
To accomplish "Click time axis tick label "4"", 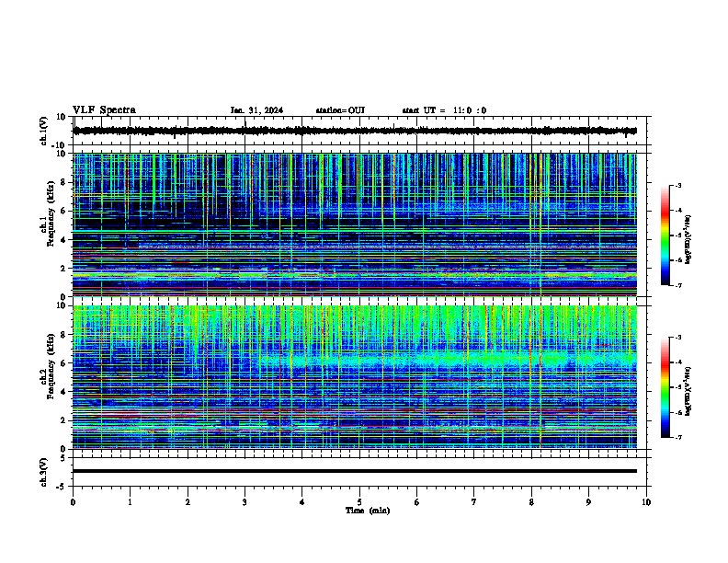I will 302,502.
